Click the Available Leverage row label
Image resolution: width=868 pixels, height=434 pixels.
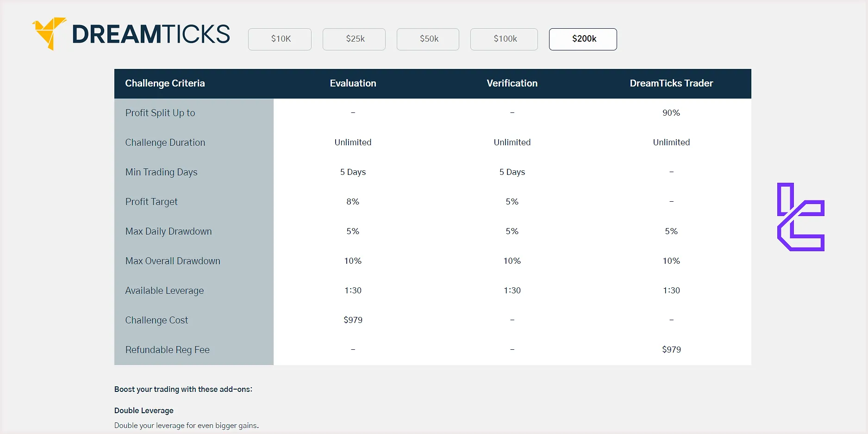click(x=164, y=291)
